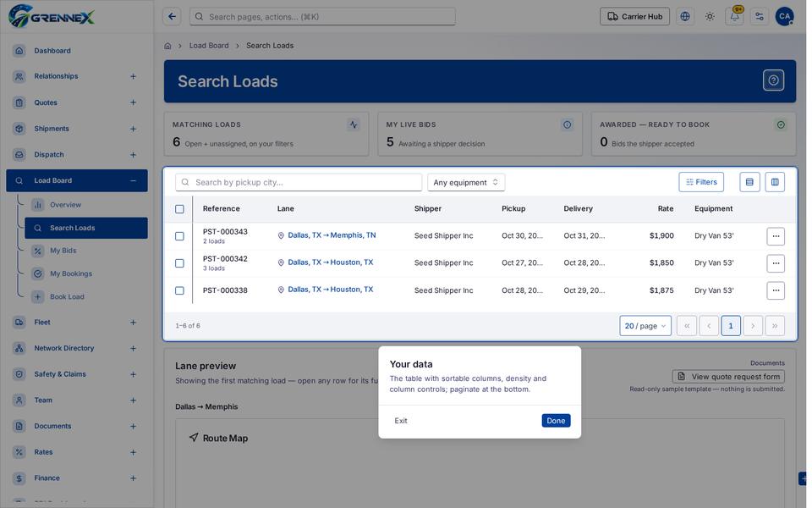The image size is (812, 508).
Task: Tick the select-all checkbox in table header
Action: (x=179, y=209)
